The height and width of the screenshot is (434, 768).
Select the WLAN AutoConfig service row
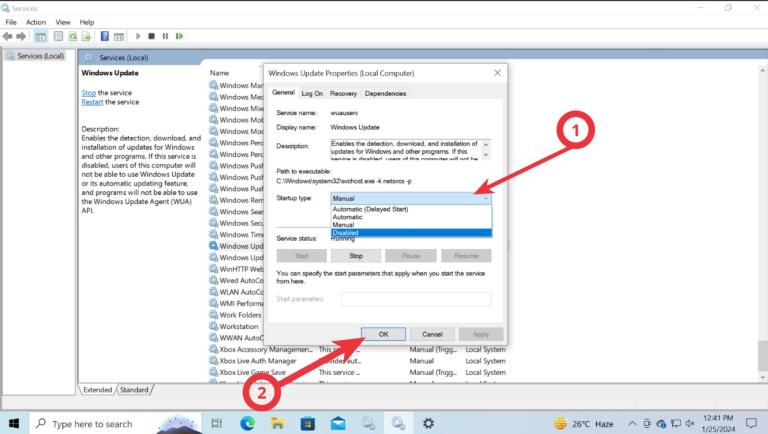coord(241,292)
